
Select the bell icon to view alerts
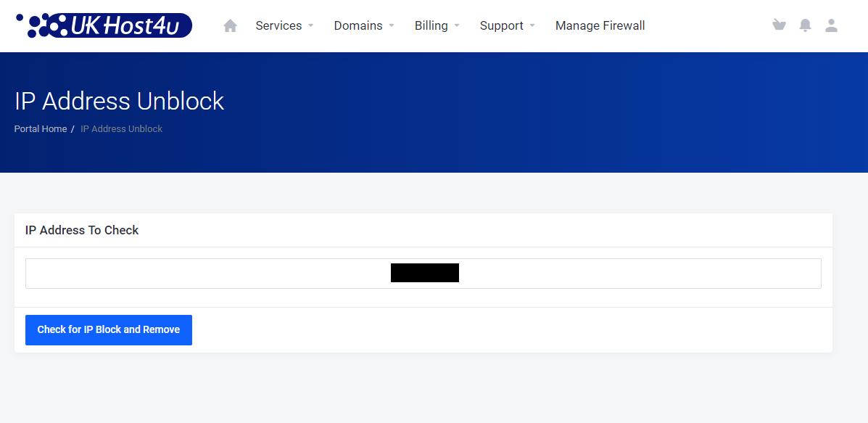click(805, 25)
